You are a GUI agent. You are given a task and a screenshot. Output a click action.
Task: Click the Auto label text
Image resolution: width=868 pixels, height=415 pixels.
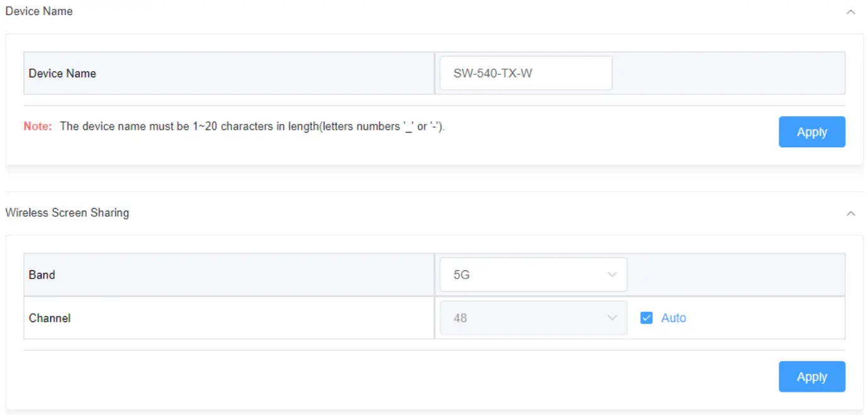click(673, 318)
